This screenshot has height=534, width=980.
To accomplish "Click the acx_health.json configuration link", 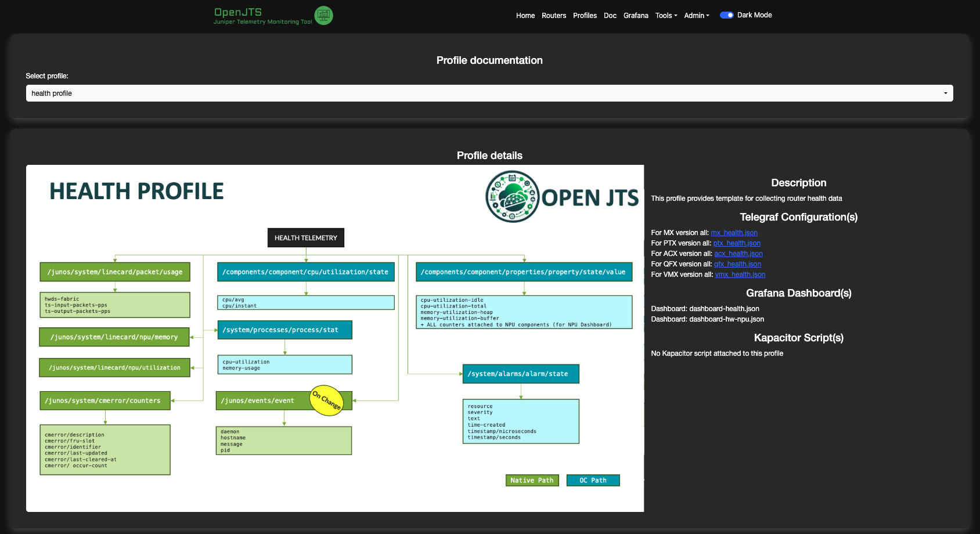I will (x=738, y=254).
